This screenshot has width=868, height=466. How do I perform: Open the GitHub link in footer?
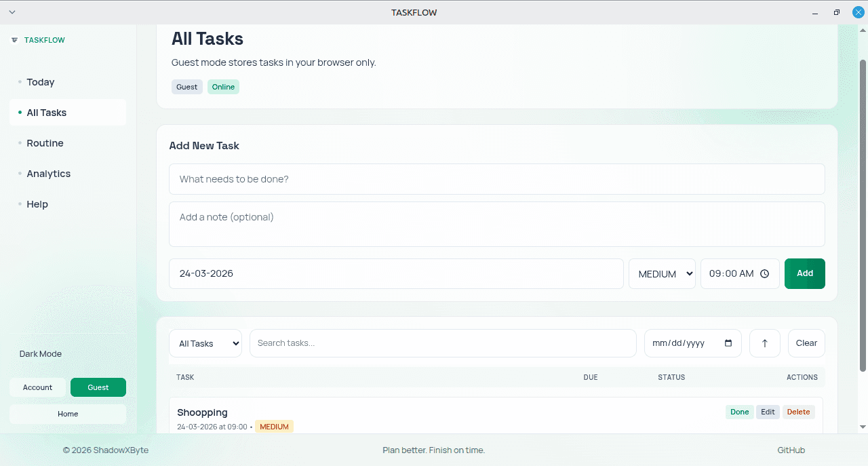coord(791,450)
